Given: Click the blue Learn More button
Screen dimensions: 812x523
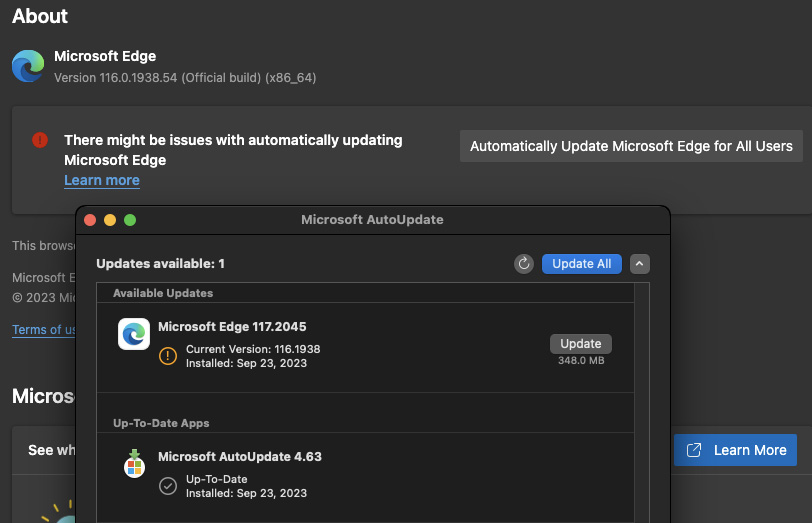Looking at the screenshot, I should (736, 450).
